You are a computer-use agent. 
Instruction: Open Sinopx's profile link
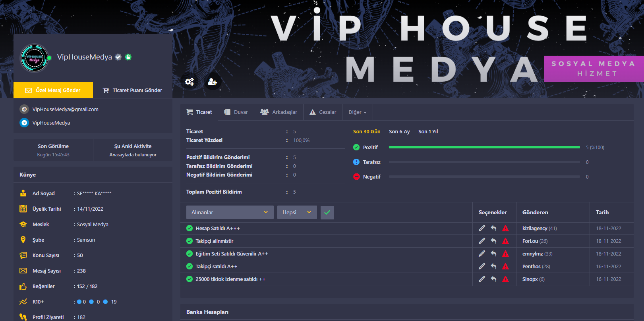[530, 279]
